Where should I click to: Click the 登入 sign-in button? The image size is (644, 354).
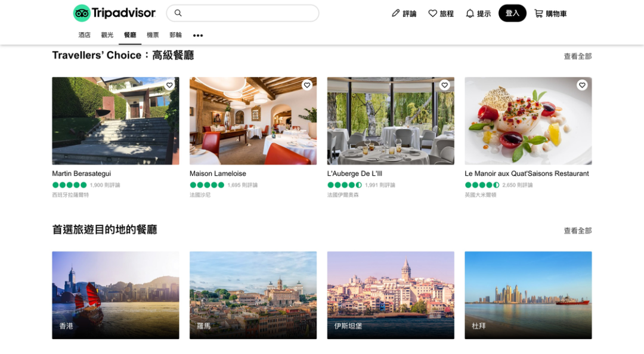(x=512, y=13)
